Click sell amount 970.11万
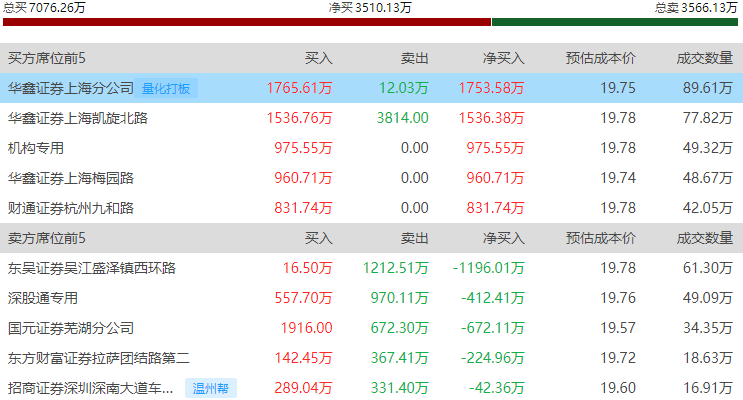743x400 pixels. 399,298
